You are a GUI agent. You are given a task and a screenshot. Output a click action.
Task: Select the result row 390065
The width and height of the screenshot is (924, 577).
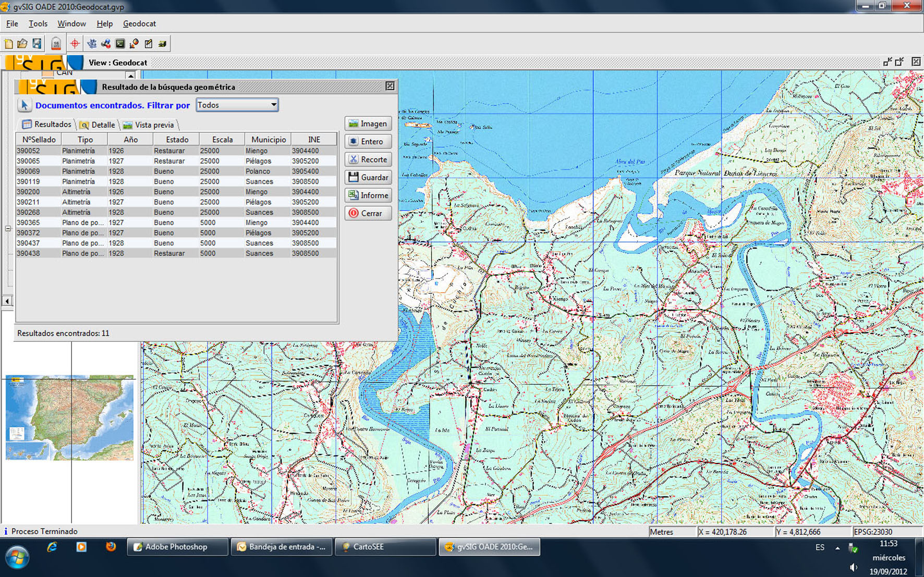coord(176,161)
